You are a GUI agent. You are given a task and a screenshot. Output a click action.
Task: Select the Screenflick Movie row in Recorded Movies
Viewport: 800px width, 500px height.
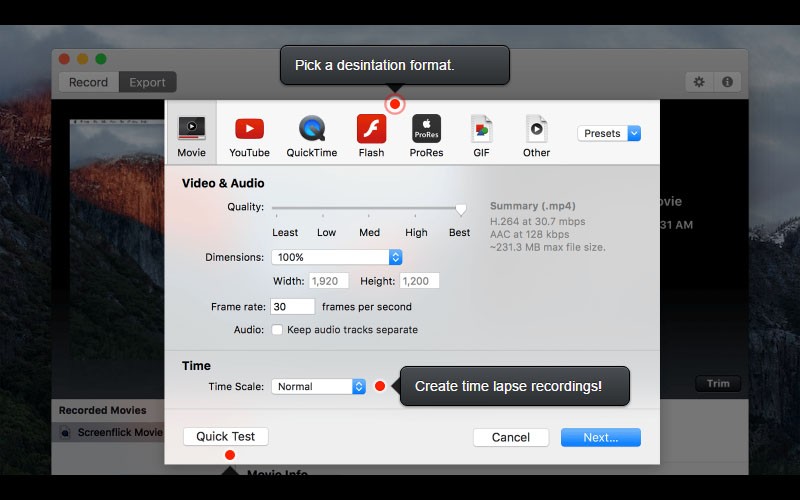pos(108,432)
